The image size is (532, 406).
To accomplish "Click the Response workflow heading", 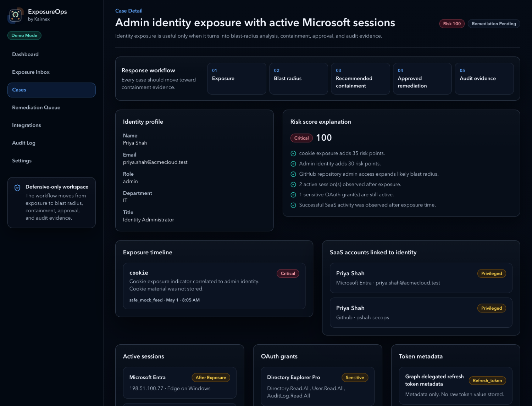I will tap(148, 71).
